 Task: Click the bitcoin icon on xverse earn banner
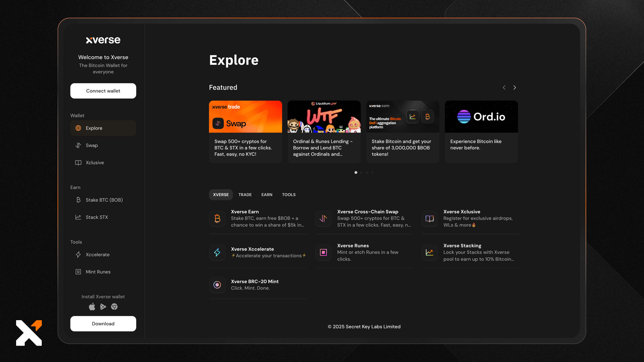427,116
